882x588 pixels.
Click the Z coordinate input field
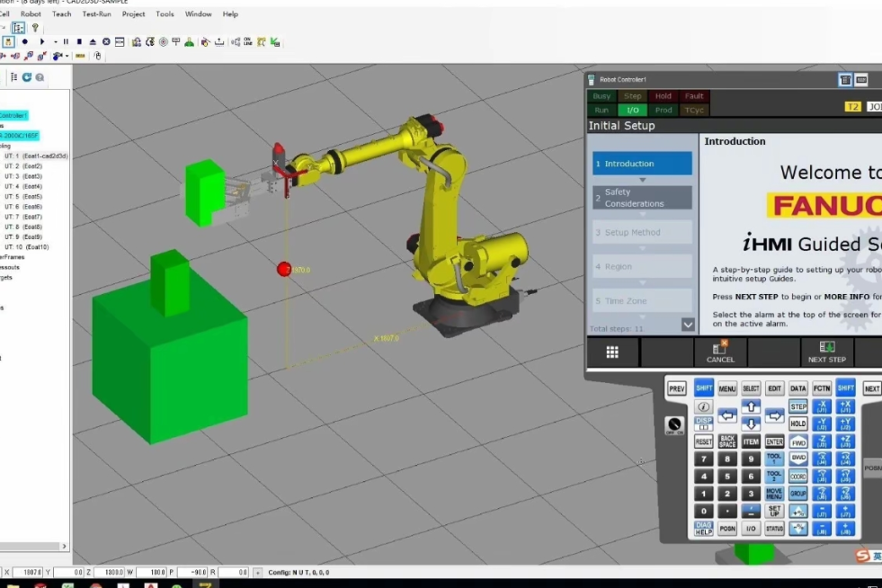109,572
